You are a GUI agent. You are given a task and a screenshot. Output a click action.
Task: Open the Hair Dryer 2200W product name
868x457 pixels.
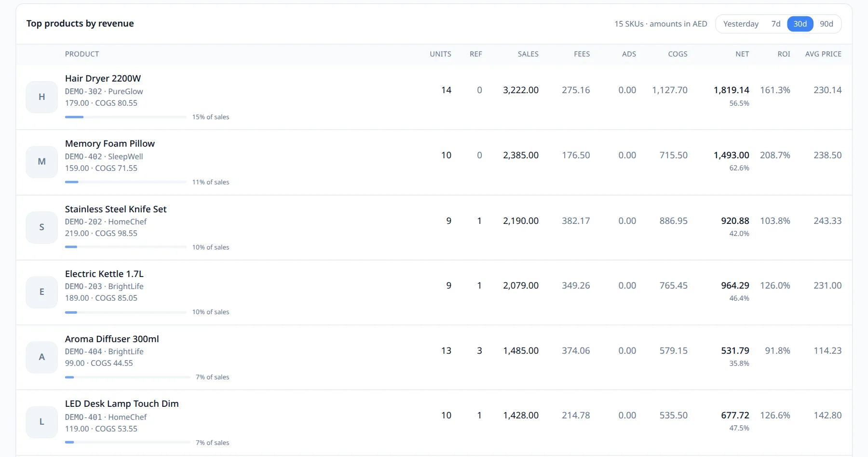103,78
